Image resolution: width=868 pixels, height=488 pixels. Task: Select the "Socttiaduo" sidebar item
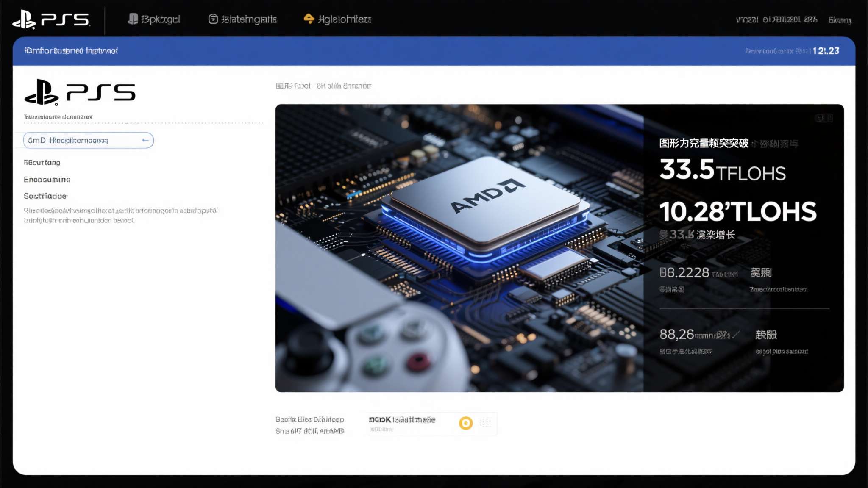[45, 196]
